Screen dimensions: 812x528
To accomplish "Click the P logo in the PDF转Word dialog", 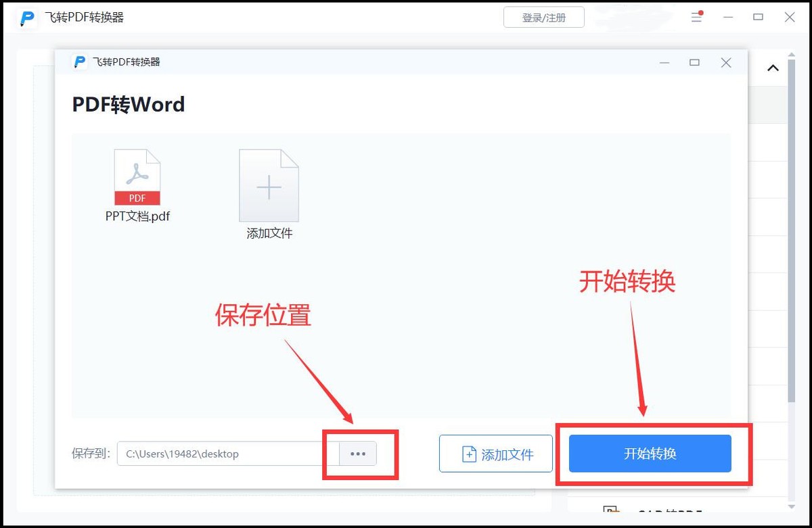I will pos(79,62).
